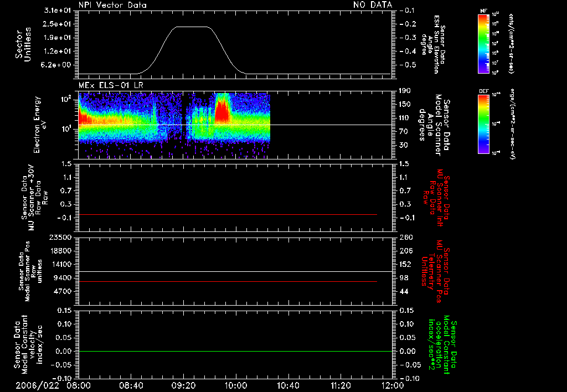This screenshot has width=567, height=392.
Task: Click the '09:20' time axis label
Action: click(x=184, y=385)
